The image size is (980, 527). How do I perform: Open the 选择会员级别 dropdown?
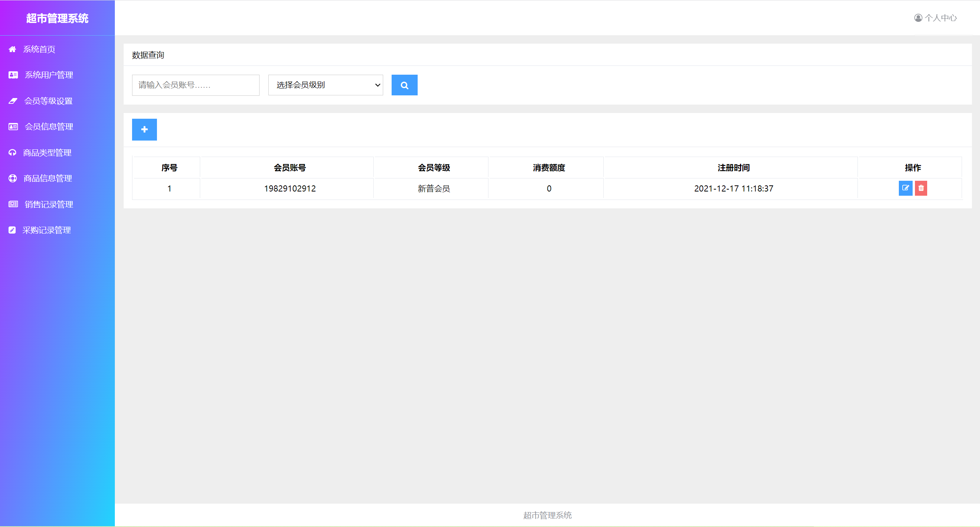pos(325,85)
